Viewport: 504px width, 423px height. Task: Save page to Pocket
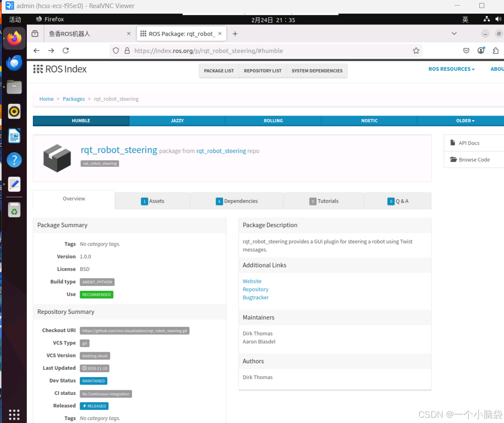point(466,50)
